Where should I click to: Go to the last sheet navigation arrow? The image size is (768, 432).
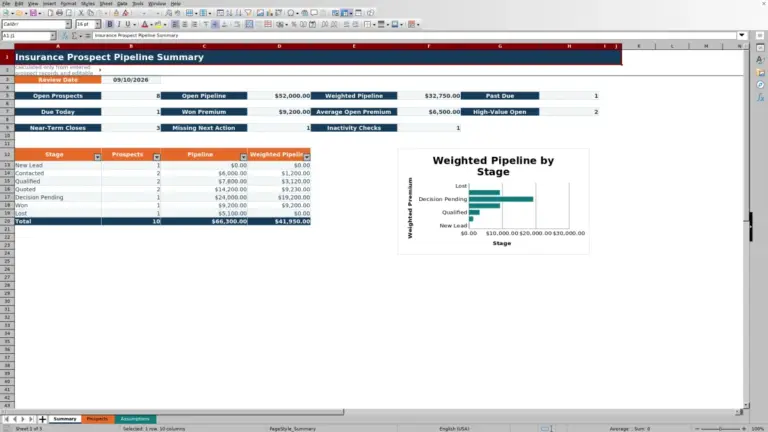[x=31, y=419]
